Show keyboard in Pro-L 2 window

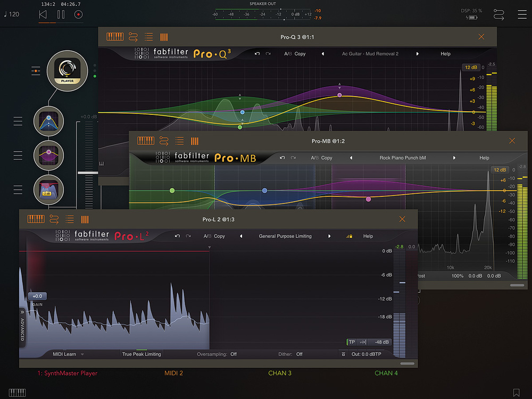click(36, 219)
